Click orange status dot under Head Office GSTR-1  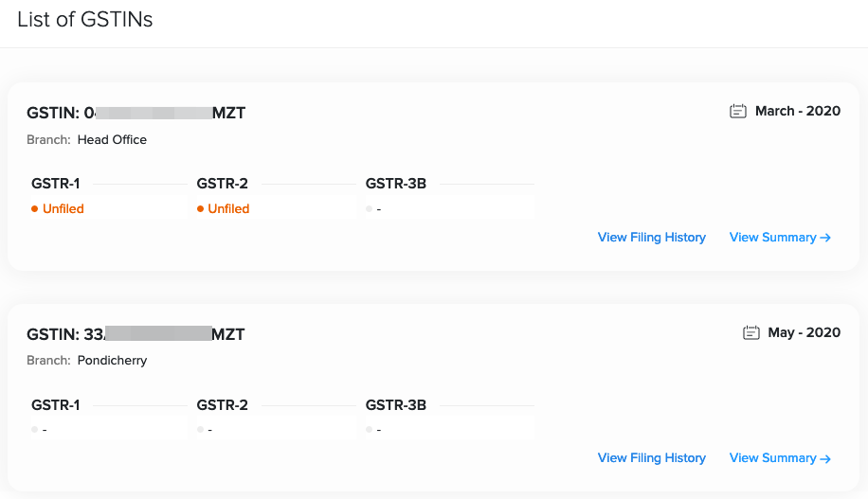pos(35,209)
